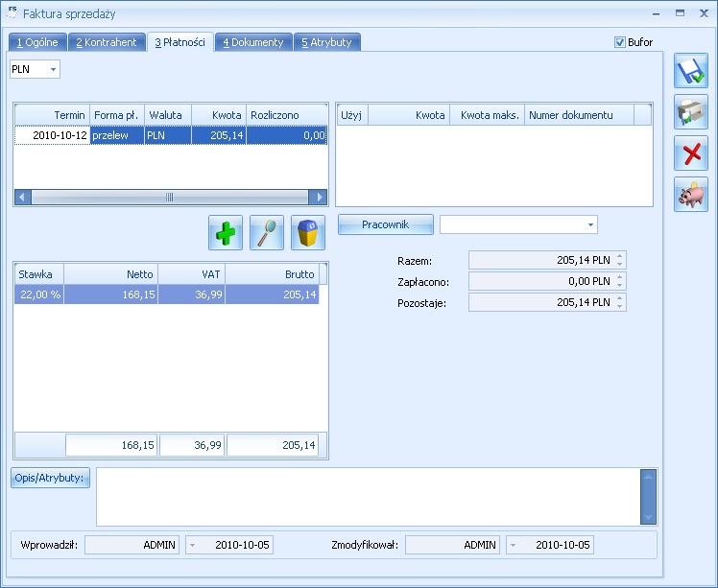718x588 pixels.
Task: Open the Wprowadził date dropdown arrow
Action: coord(192,545)
